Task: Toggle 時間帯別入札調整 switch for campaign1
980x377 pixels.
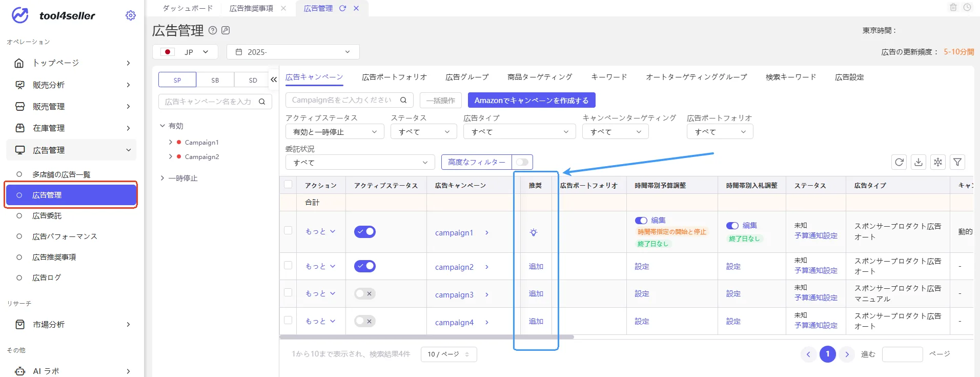Action: [732, 226]
